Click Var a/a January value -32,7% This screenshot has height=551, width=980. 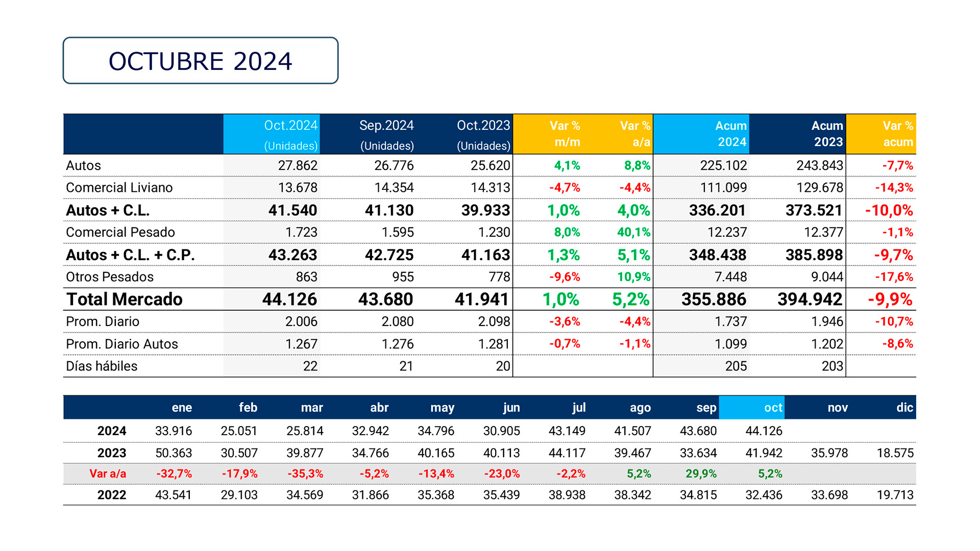pyautogui.click(x=174, y=474)
